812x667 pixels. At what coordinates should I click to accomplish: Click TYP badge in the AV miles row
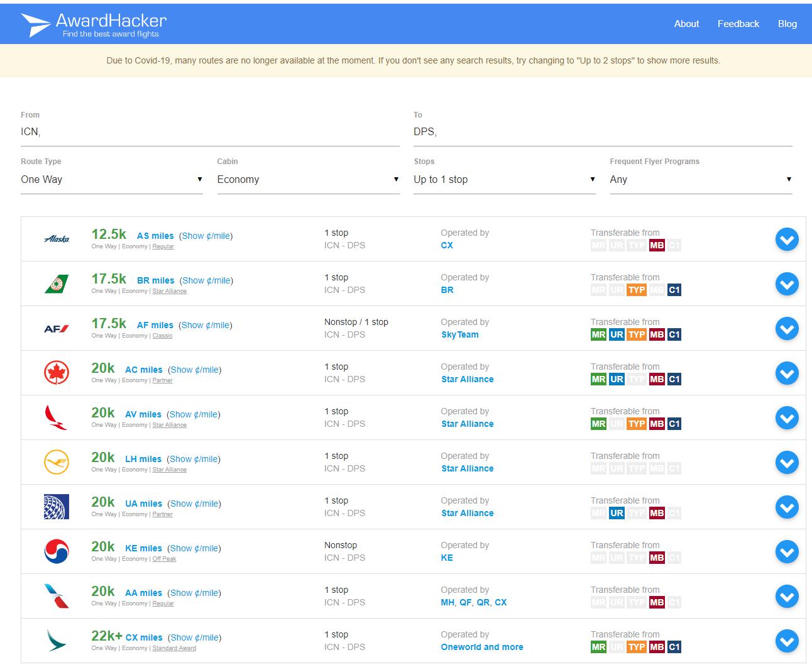click(637, 424)
